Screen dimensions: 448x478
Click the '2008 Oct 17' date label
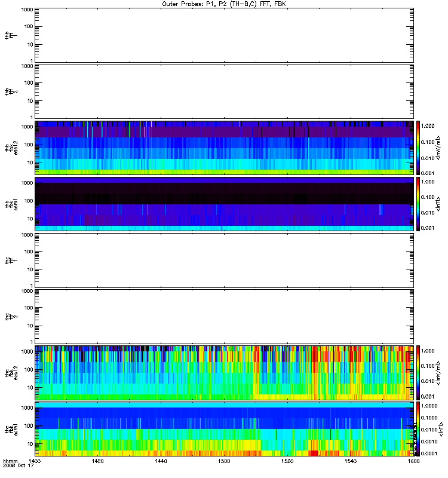click(19, 466)
